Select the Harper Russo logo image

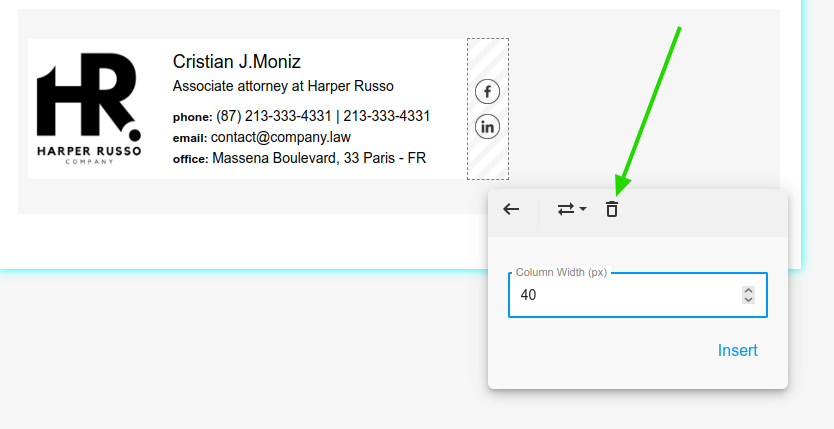coord(89,108)
